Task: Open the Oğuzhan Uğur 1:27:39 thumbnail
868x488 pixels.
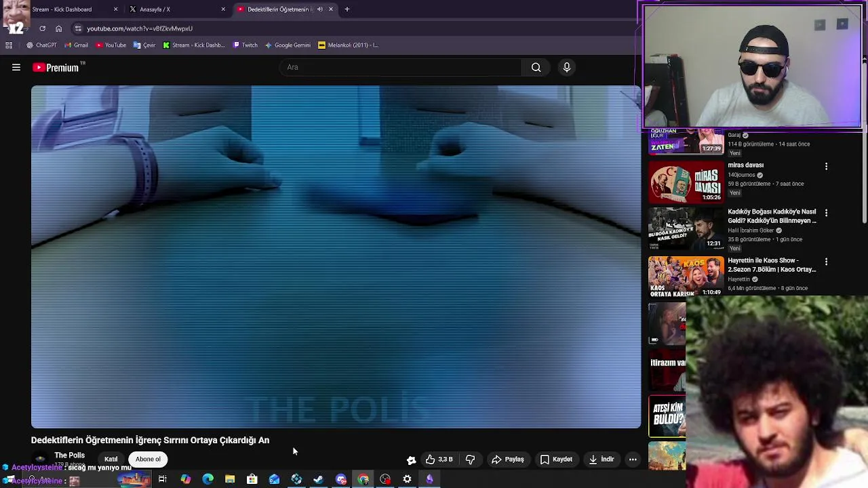Action: (x=686, y=142)
